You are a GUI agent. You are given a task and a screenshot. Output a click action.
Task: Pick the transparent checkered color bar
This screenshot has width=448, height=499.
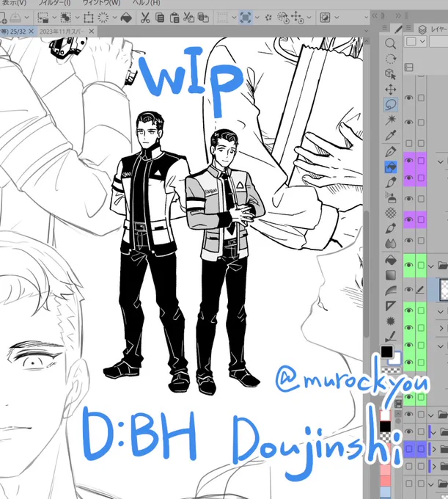[x=391, y=371]
